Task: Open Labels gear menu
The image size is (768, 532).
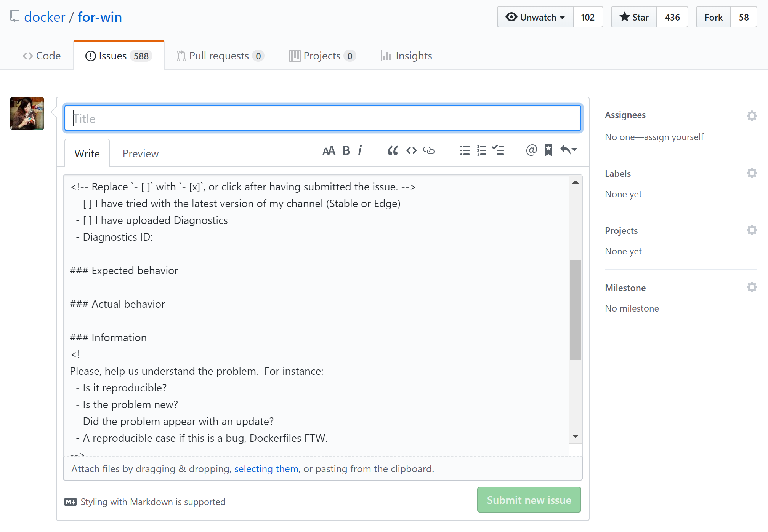Action: [x=752, y=173]
